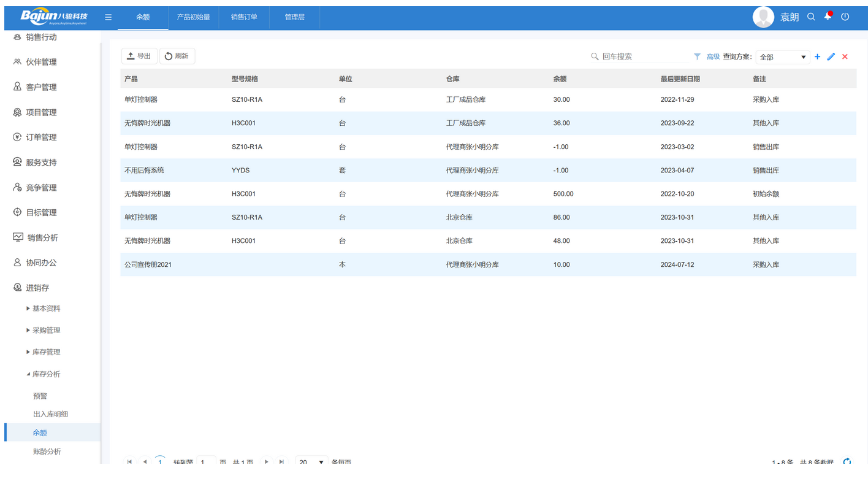Click the user avatar picture
868x481 pixels.
763,17
